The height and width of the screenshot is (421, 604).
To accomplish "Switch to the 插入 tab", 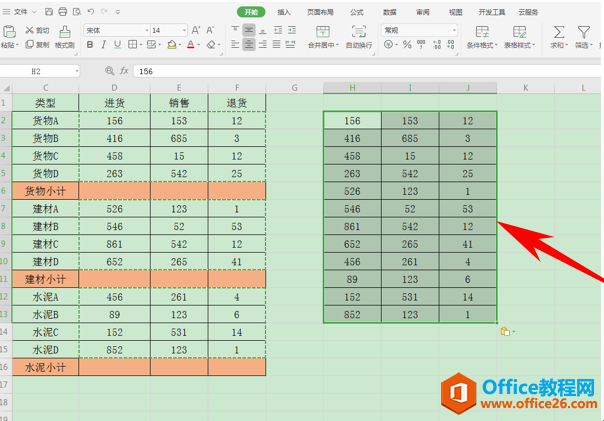I will click(x=284, y=12).
